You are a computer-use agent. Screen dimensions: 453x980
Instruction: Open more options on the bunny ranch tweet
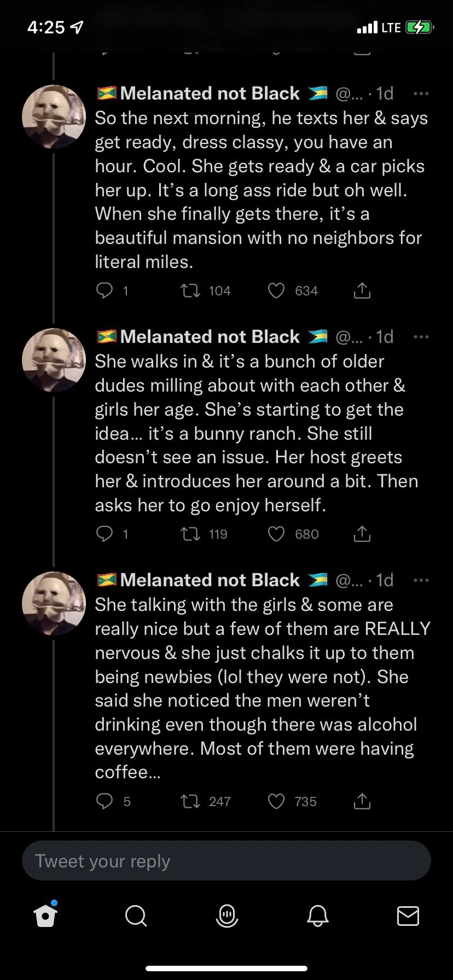pyautogui.click(x=421, y=337)
